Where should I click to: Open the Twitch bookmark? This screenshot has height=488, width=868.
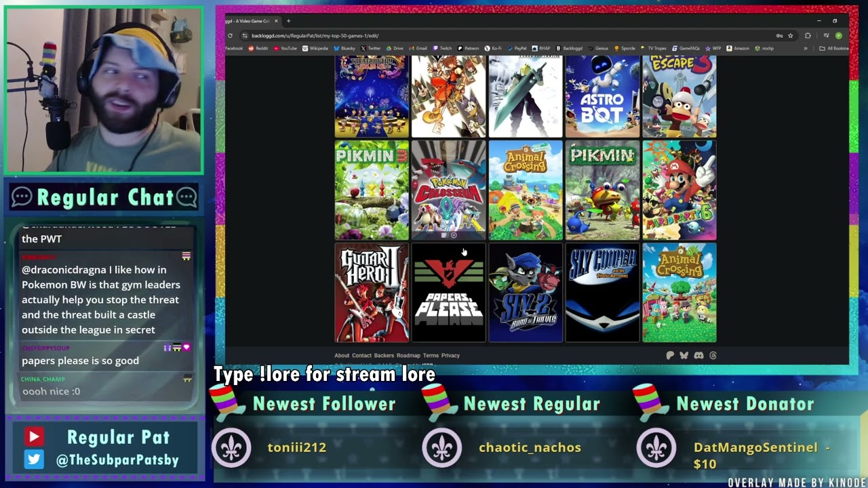point(442,48)
